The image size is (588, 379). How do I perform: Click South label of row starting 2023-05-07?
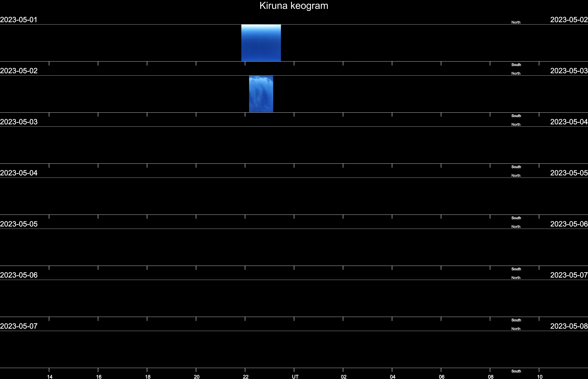pos(516,371)
